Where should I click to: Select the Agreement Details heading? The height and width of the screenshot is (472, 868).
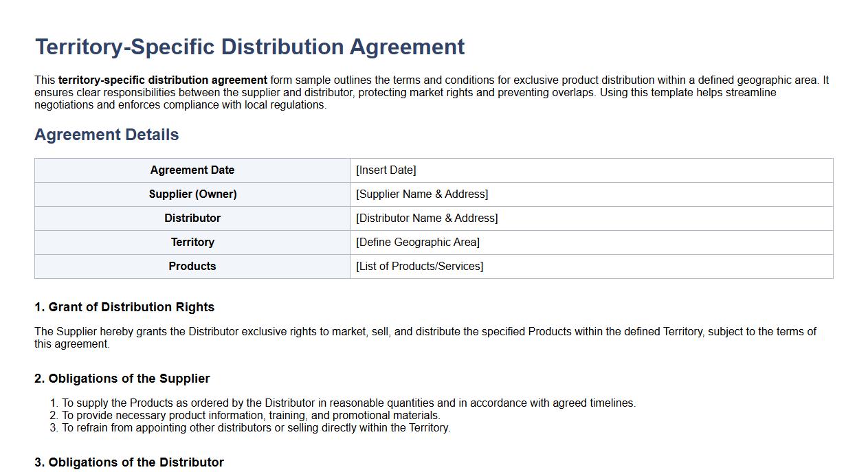tap(107, 135)
